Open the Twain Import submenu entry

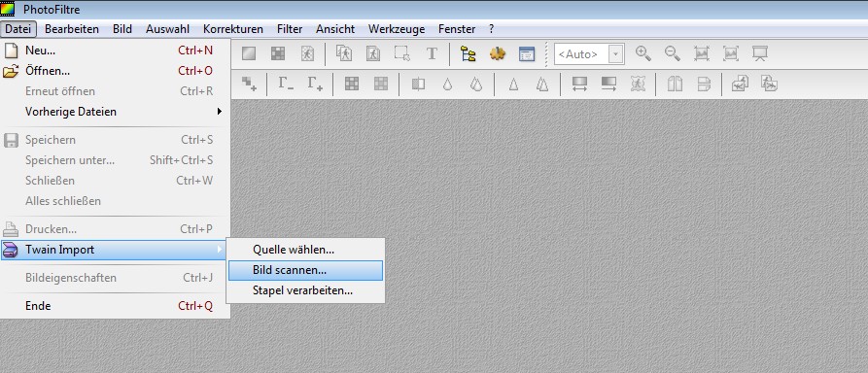tap(114, 250)
